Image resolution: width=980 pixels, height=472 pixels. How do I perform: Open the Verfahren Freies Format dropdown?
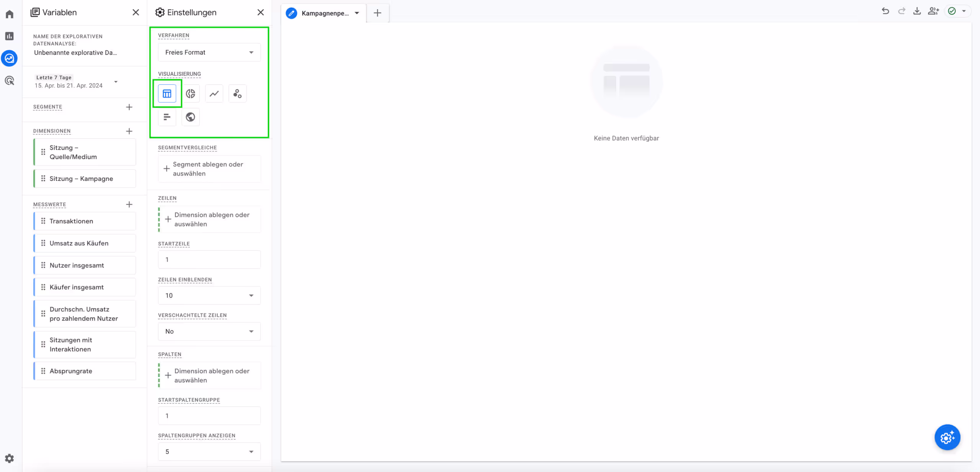pos(209,52)
